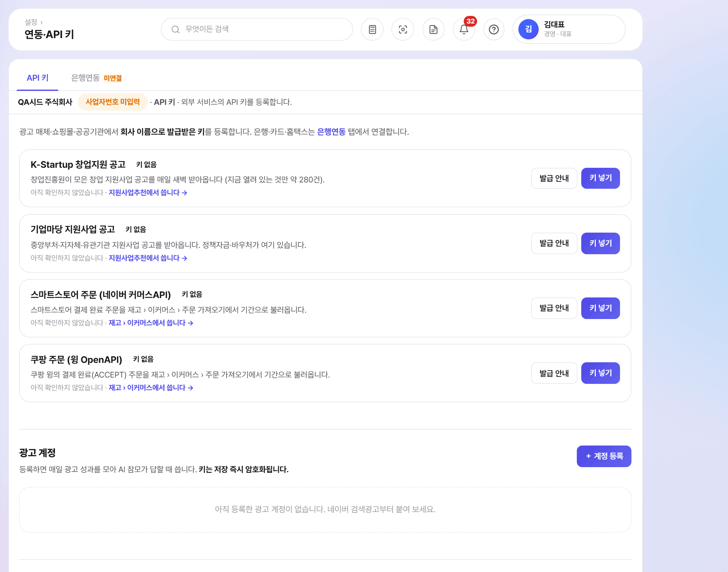Click the empty ad accounts placeholder box

[x=325, y=509]
